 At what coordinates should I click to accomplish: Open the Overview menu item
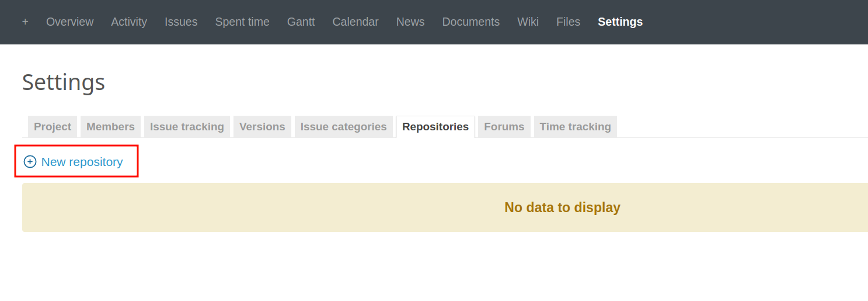(x=69, y=22)
